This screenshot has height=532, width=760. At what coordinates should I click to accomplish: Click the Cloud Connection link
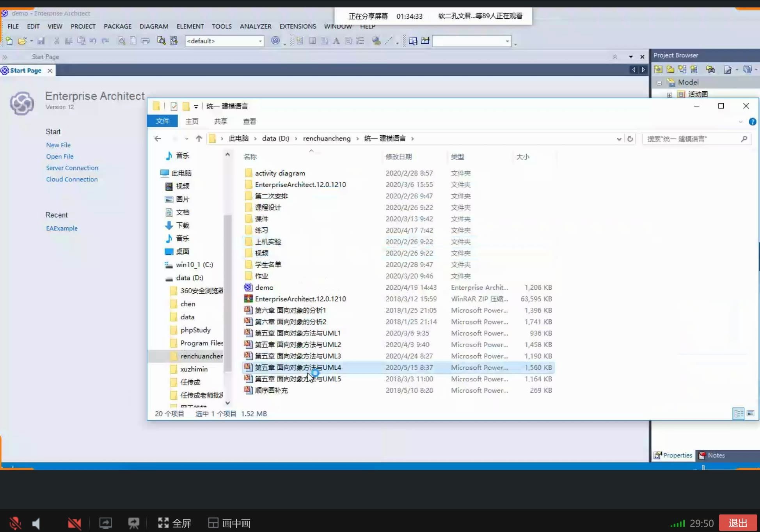click(72, 179)
